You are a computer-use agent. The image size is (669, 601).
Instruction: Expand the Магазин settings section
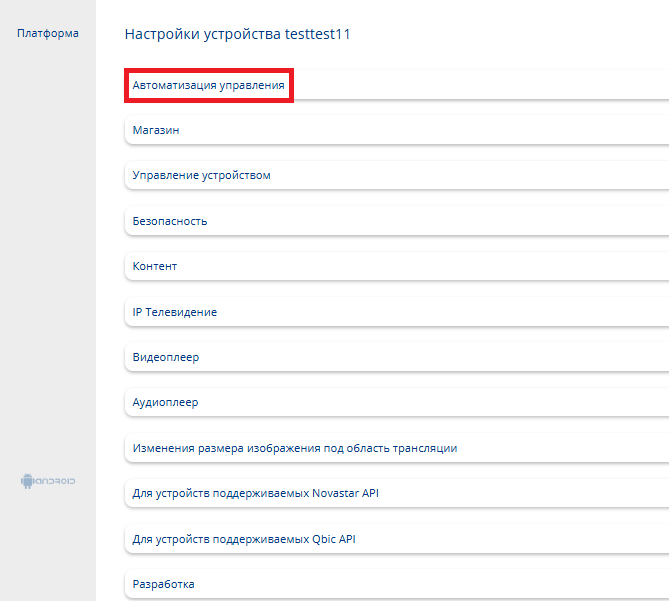(x=156, y=130)
